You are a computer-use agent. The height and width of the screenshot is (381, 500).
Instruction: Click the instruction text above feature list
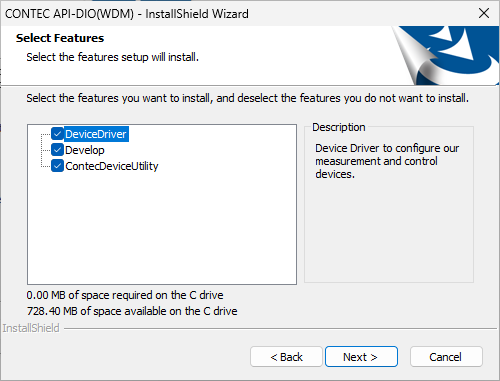tap(248, 98)
